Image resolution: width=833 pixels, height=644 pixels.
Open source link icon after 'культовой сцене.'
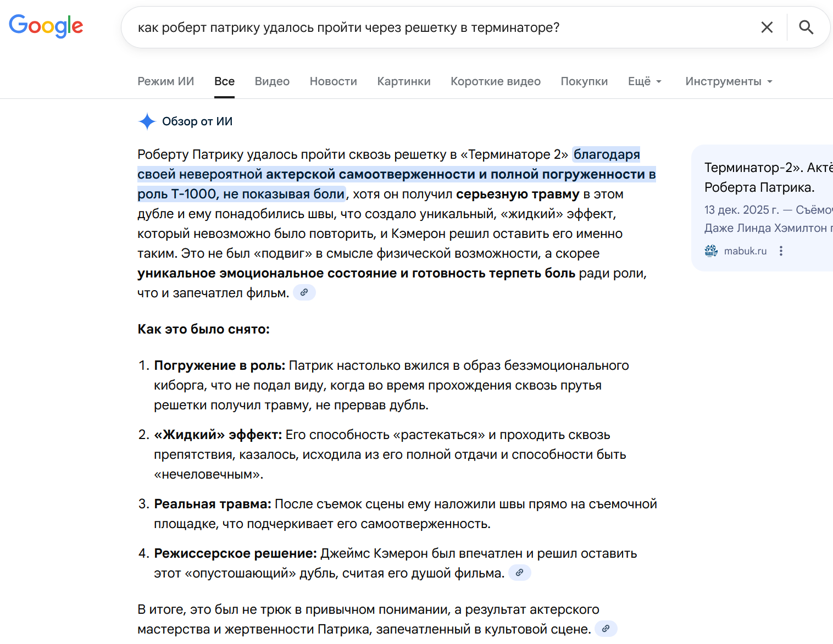coord(606,629)
